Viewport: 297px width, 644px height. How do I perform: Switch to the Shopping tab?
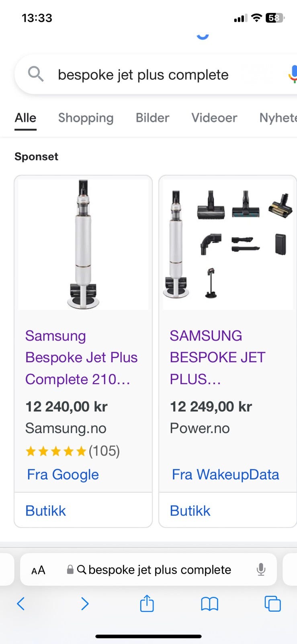coord(86,118)
